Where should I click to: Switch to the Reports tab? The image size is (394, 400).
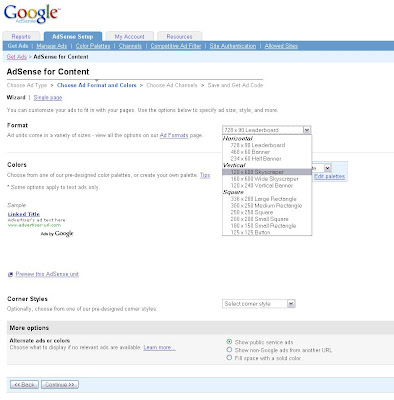point(21,37)
